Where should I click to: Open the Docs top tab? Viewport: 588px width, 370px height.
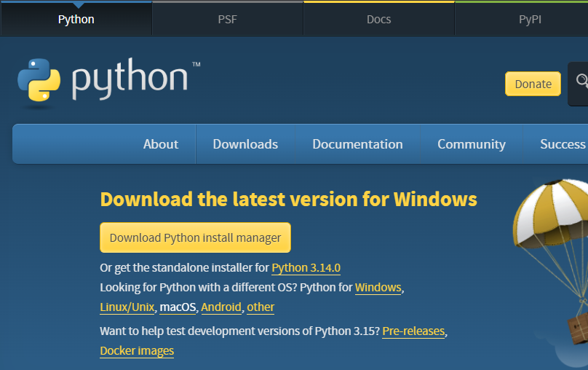378,19
